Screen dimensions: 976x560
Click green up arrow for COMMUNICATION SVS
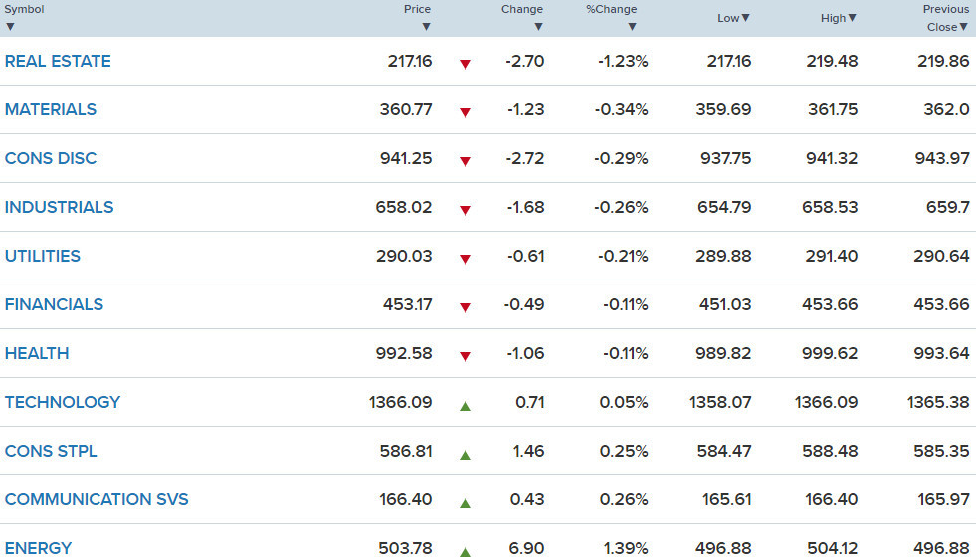point(465,503)
